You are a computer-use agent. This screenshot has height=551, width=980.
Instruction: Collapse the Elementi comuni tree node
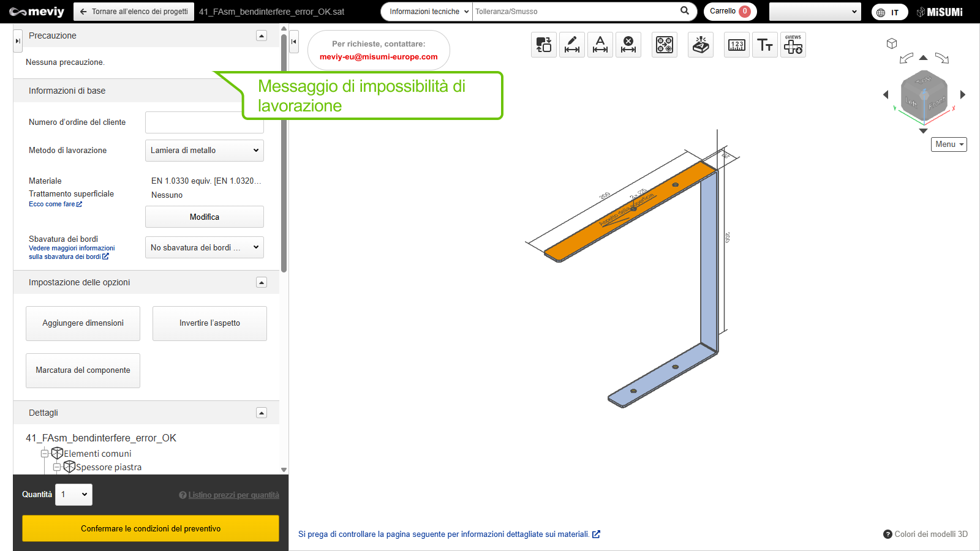point(45,454)
